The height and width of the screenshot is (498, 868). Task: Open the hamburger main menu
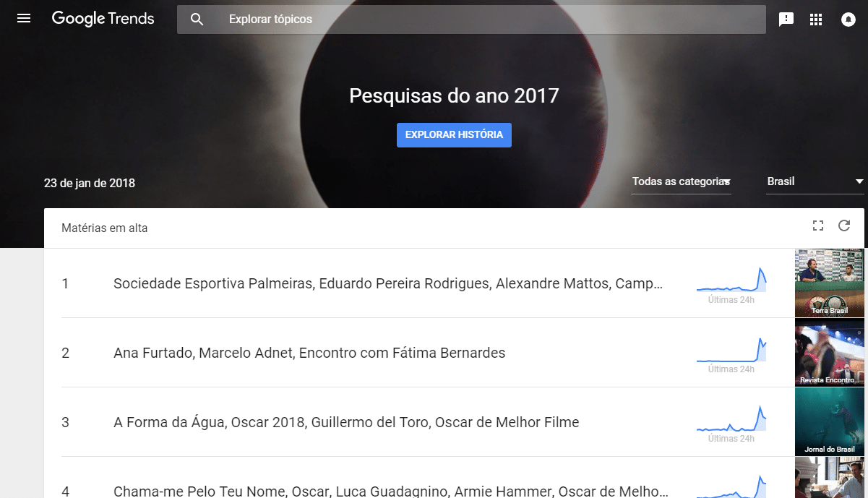coord(24,19)
